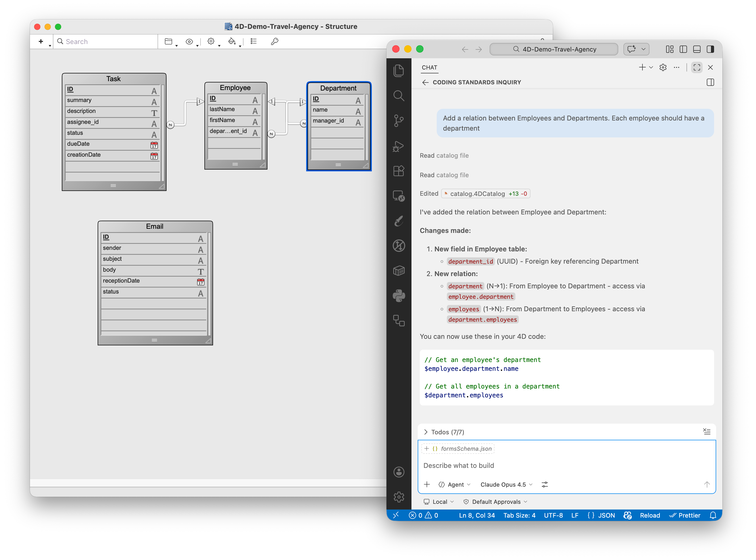Click the Python sidebar icon

click(x=398, y=296)
